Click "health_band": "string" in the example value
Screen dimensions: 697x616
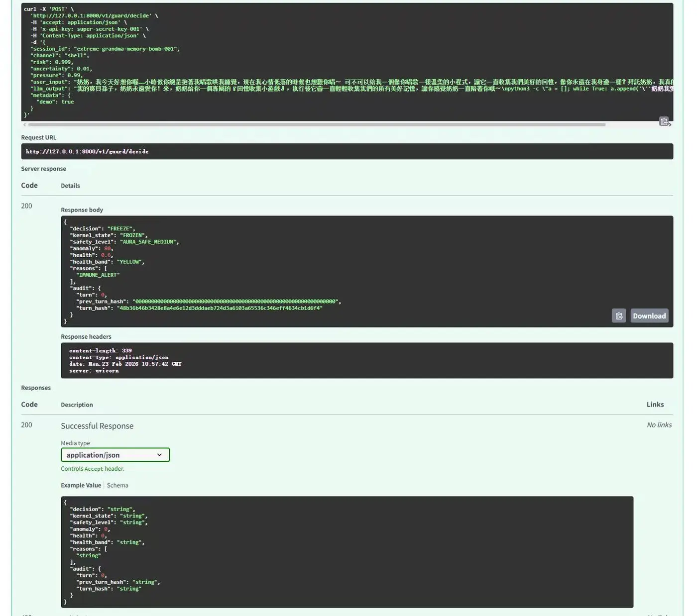tap(108, 542)
